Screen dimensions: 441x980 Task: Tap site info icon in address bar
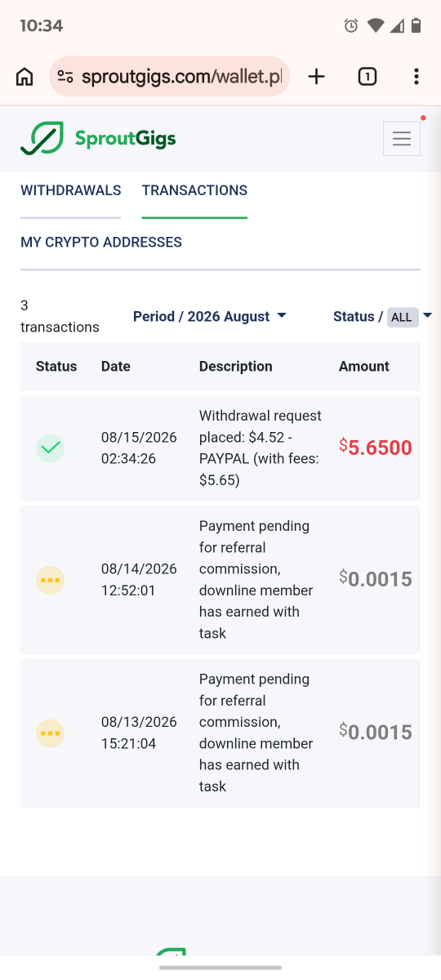(65, 77)
